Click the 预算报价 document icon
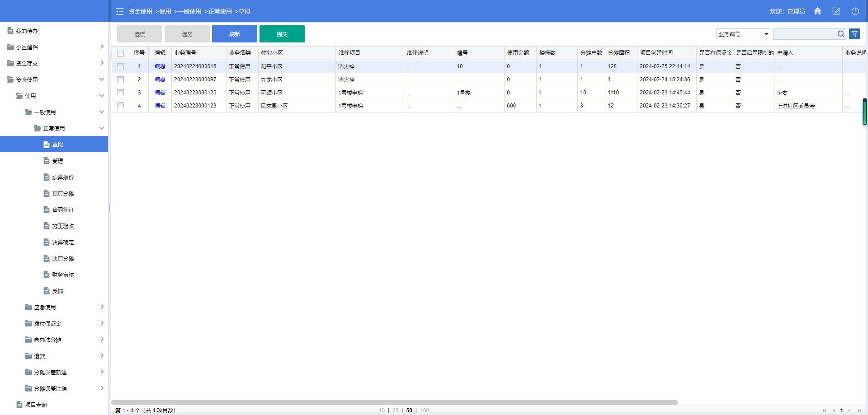Viewport: 868px width, 415px height. tap(47, 177)
